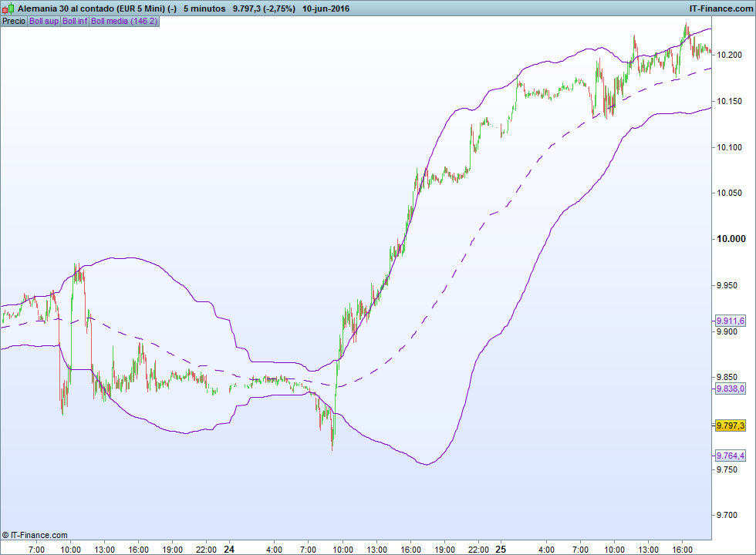Click the 9.797,3 (-2,75%) quote in title
This screenshot has width=756, height=555.
click(x=264, y=8)
